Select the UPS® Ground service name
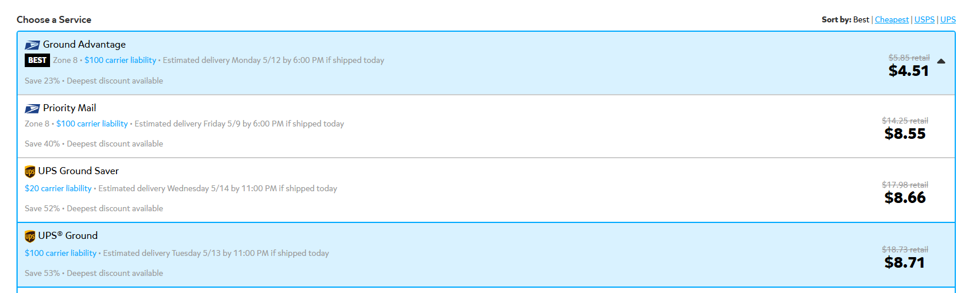Screen dimensions: 980x293 pyautogui.click(x=68, y=236)
